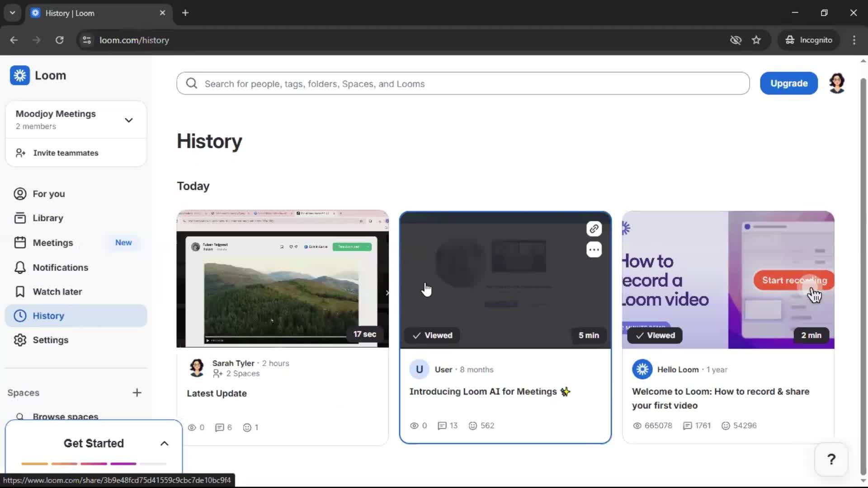This screenshot has width=868, height=488.
Task: Copy the link on the Loom AI video card
Action: coord(594,229)
